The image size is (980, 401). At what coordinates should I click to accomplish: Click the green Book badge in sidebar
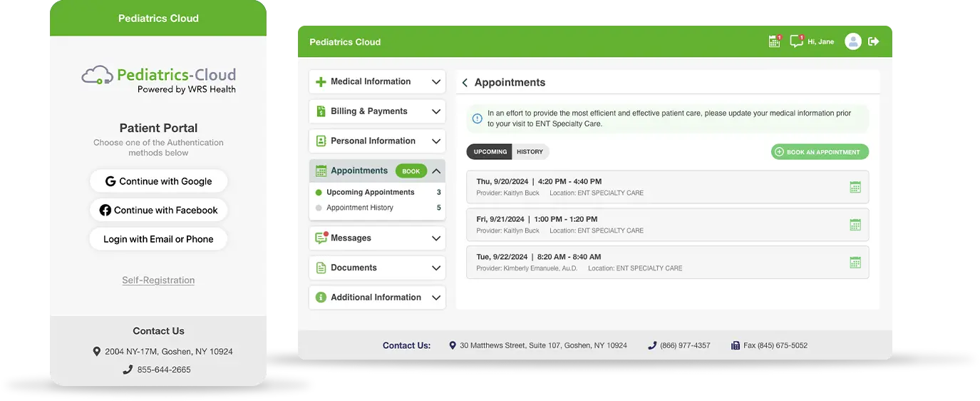tap(411, 171)
